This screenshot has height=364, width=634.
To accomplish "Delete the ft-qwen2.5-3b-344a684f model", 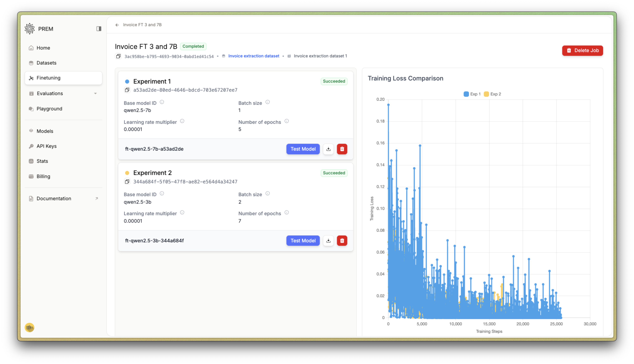I will point(342,240).
